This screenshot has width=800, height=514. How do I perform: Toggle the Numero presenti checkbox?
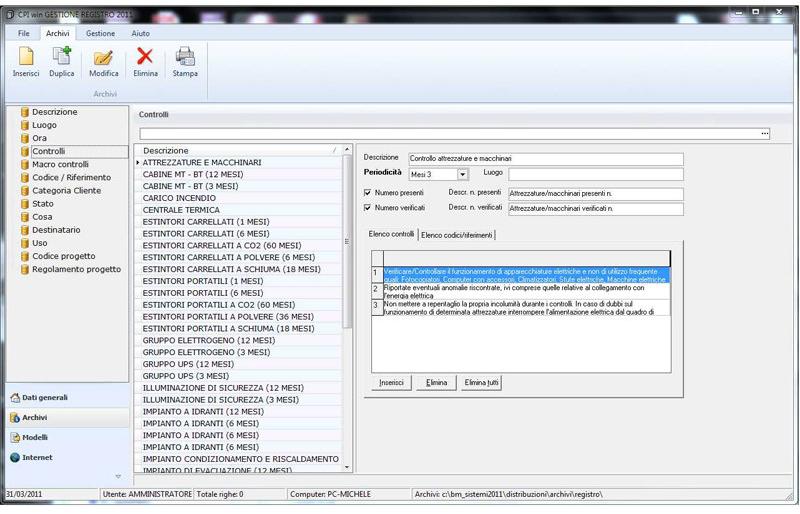point(367,193)
